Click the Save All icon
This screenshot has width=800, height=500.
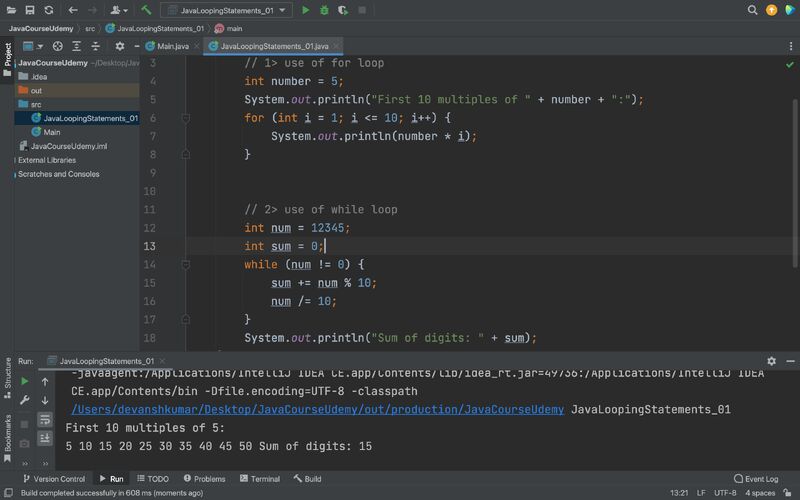tap(30, 10)
